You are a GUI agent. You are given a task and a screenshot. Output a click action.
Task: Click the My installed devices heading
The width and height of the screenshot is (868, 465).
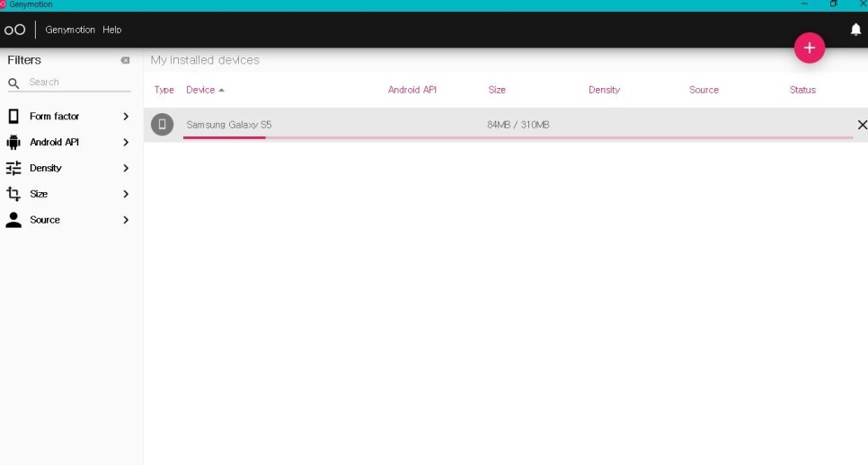205,60
